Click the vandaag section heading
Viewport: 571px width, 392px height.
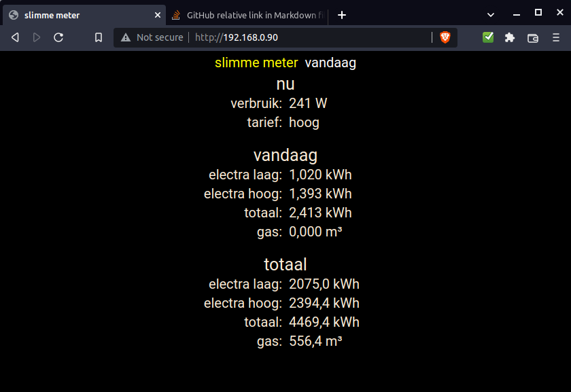point(285,156)
